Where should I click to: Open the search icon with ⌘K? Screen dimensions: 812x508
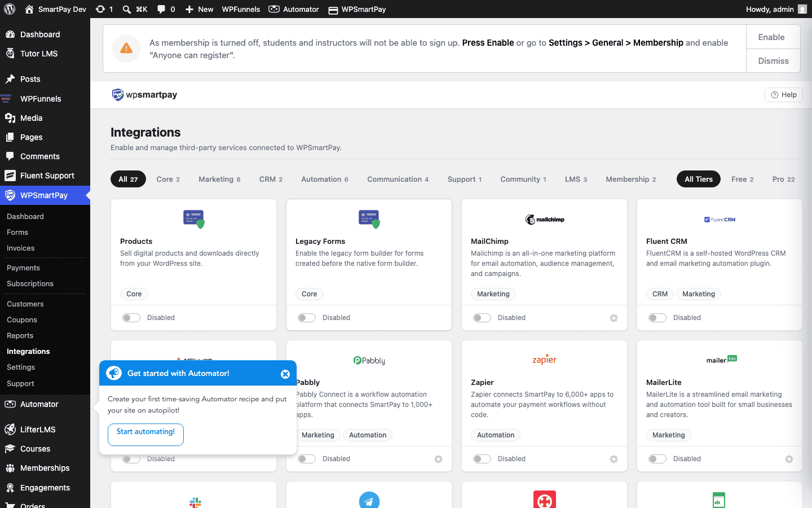135,9
